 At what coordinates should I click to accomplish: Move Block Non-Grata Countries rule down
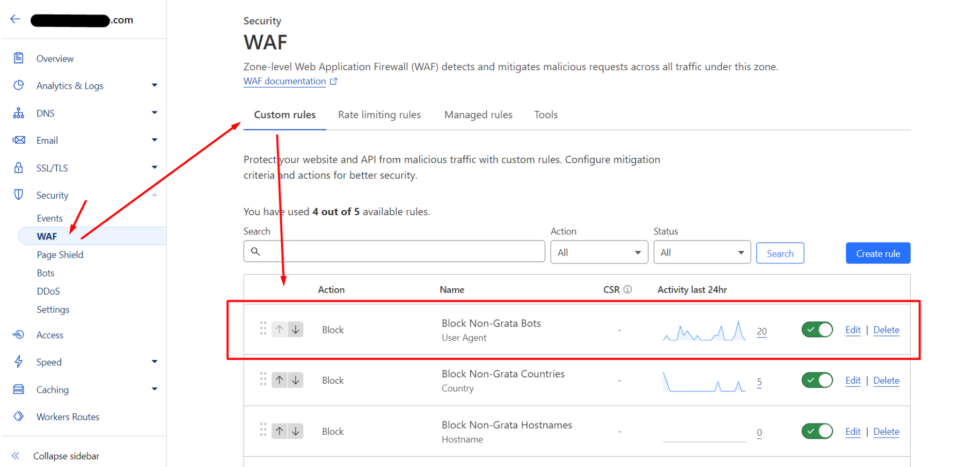296,380
